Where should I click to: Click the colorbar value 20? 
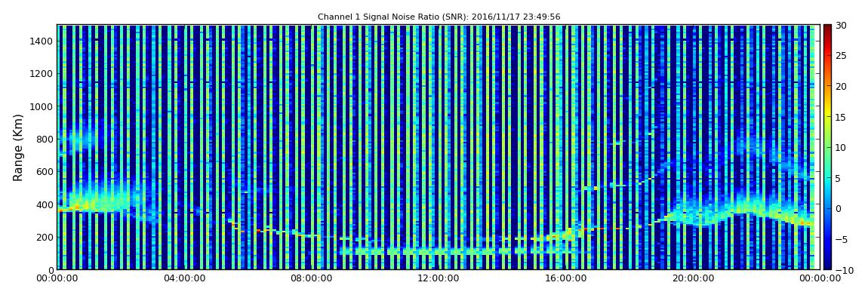(x=842, y=86)
